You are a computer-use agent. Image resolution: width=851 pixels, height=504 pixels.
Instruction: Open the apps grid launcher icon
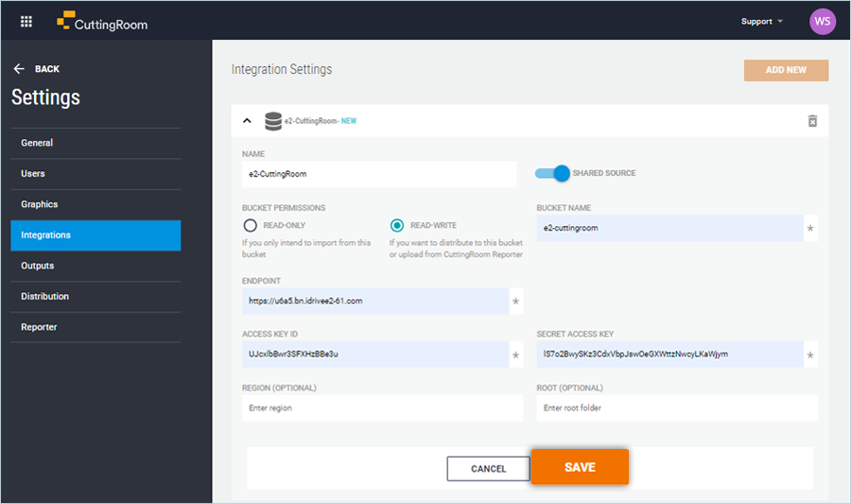click(26, 22)
